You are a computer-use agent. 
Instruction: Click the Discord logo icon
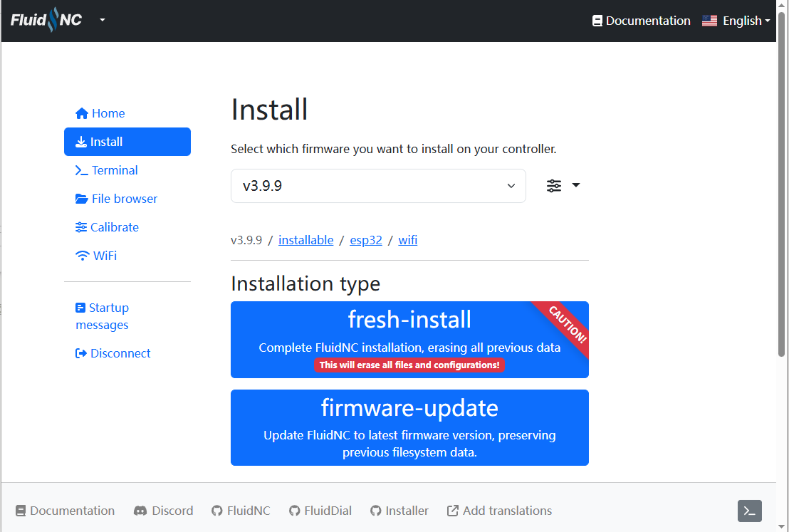(140, 511)
